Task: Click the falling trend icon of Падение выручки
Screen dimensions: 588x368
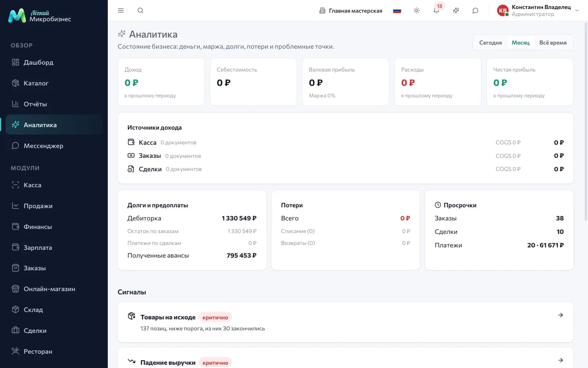Action: point(131,361)
